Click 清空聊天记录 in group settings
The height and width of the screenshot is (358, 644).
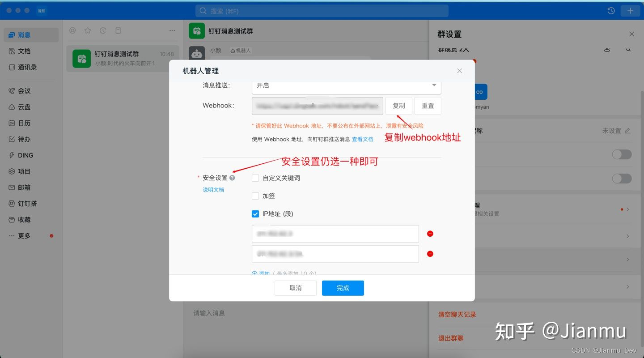click(x=457, y=315)
